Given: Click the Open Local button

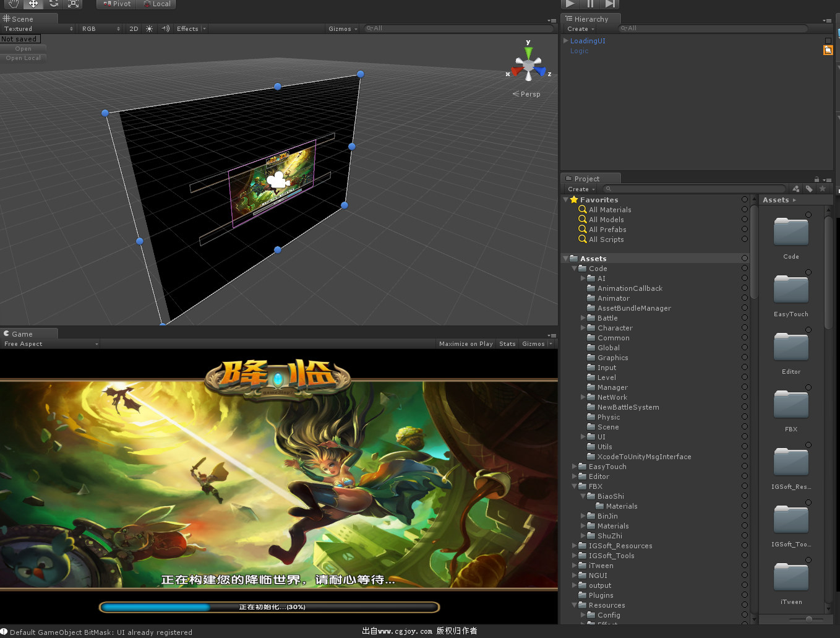Looking at the screenshot, I should (24, 58).
